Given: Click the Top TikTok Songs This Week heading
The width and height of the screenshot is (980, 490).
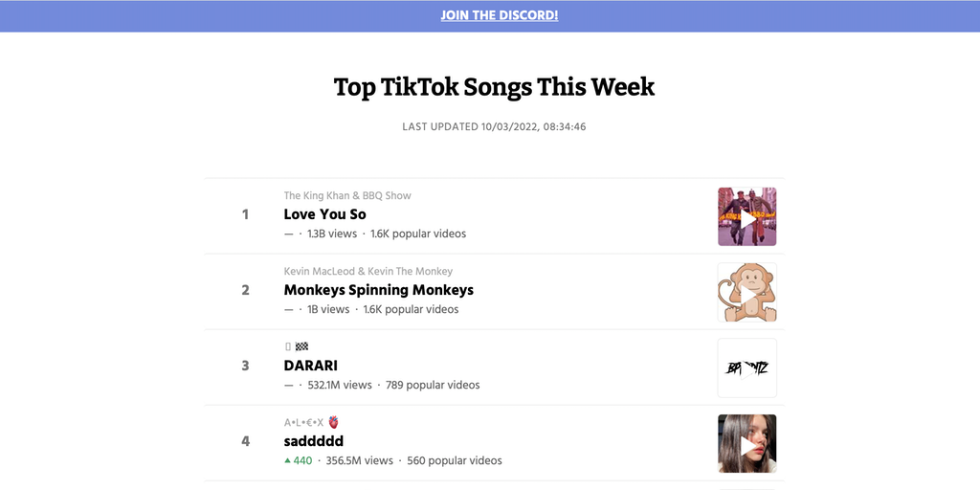Looking at the screenshot, I should pyautogui.click(x=494, y=87).
